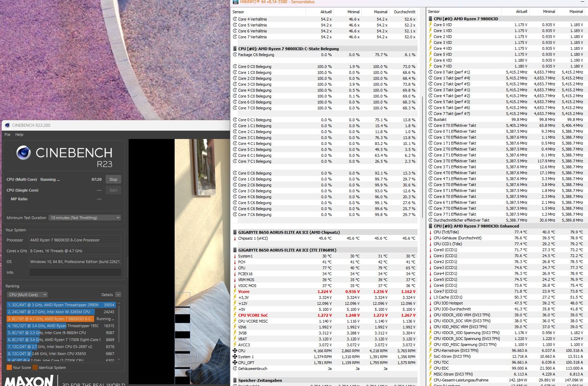This screenshot has width=588, height=386.
Task: Select the CPU EDC row
Action: [x=506, y=368]
